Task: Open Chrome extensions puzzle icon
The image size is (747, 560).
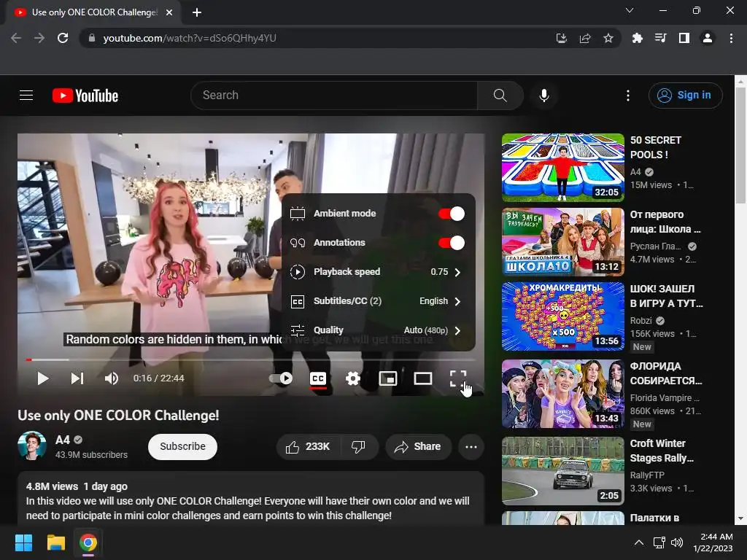Action: pos(637,38)
